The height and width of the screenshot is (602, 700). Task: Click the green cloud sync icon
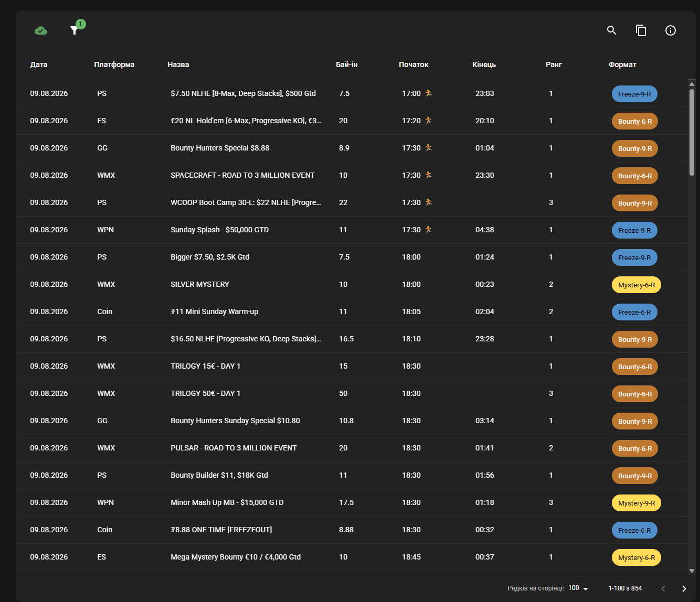coord(41,30)
